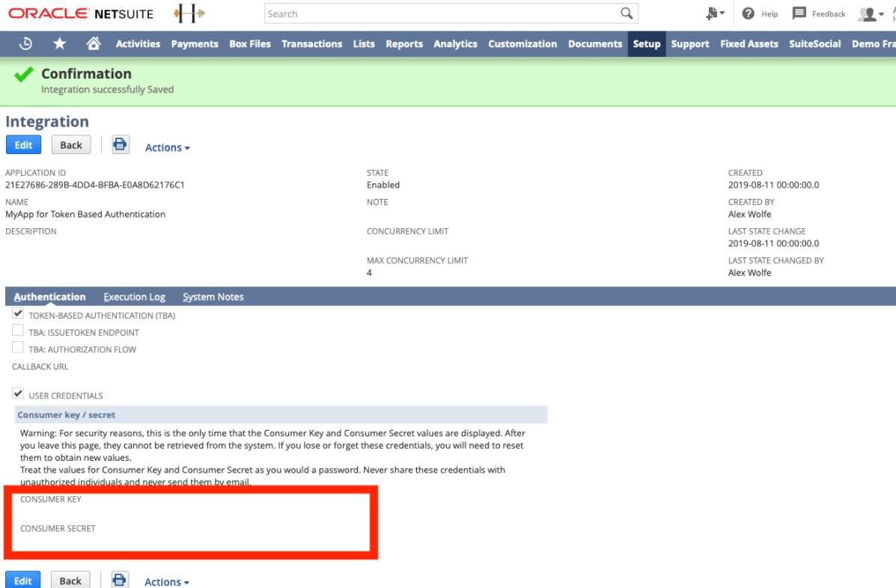Click the search magnifier icon

(x=627, y=13)
